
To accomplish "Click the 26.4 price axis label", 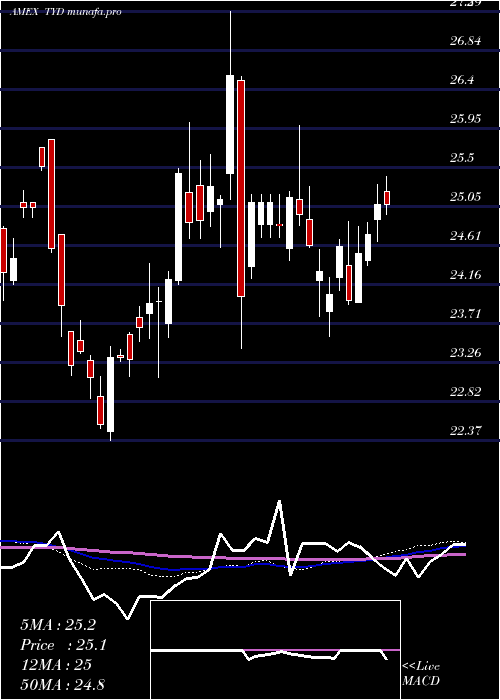I will click(463, 80).
